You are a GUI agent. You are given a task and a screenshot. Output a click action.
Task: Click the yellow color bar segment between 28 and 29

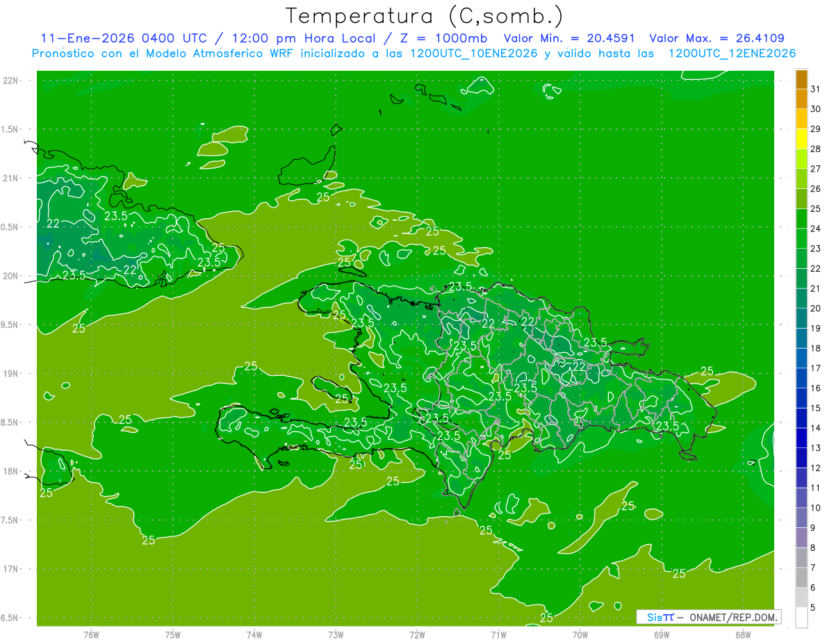coord(801,139)
